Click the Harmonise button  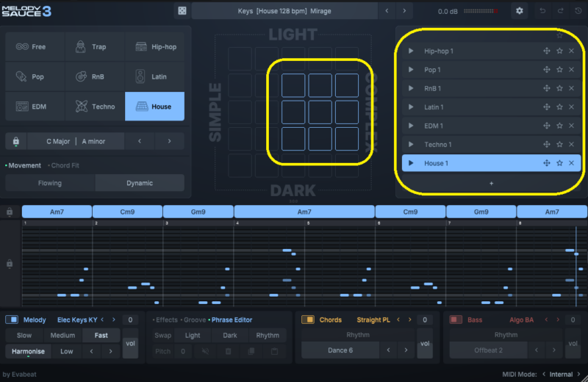pyautogui.click(x=29, y=351)
